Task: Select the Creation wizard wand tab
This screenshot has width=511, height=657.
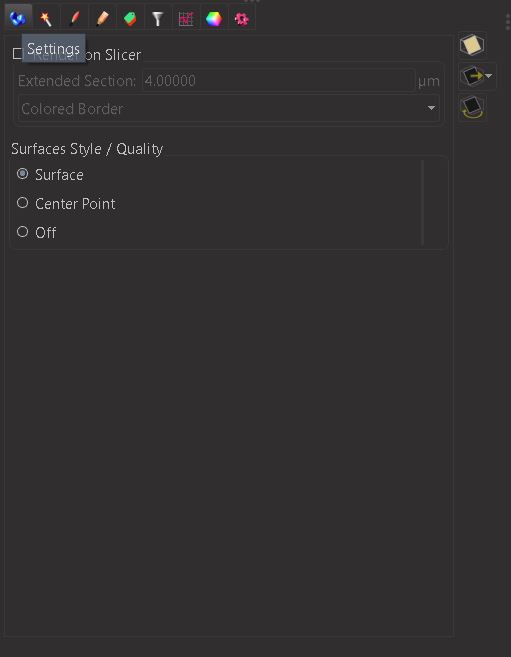Action: pos(46,18)
